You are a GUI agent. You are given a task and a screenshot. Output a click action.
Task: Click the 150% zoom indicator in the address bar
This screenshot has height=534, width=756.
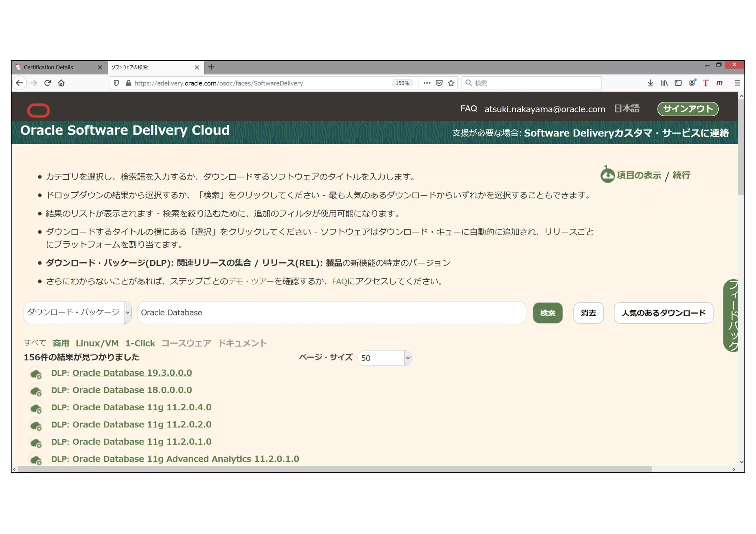(402, 83)
